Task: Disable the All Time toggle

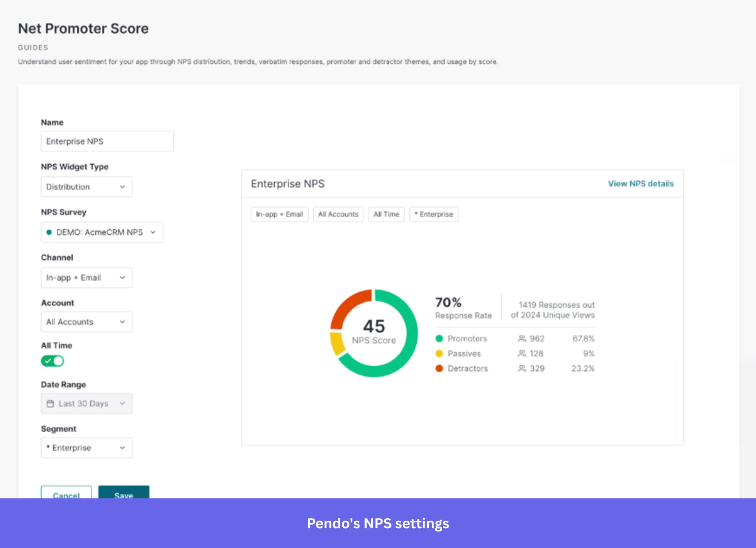Action: pos(52,361)
